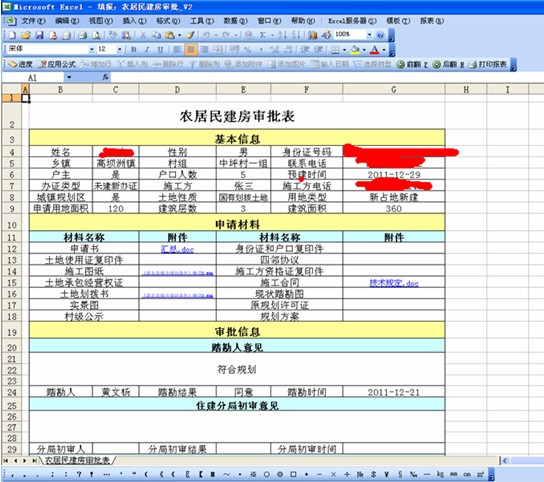Viewport: 544px width, 482px height.
Task: Open the 技术规定.doc attachment link
Action: coord(394,283)
